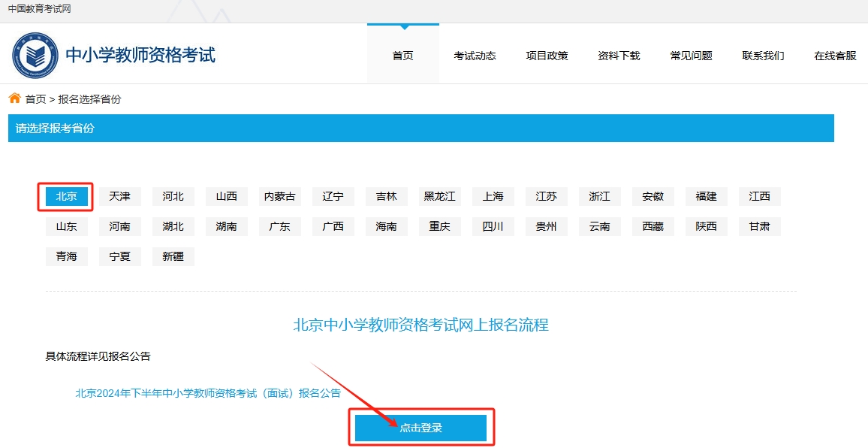Open the 北京2024年下半年 面试报名公告 link
Screen dimensions: 868x448
208,393
